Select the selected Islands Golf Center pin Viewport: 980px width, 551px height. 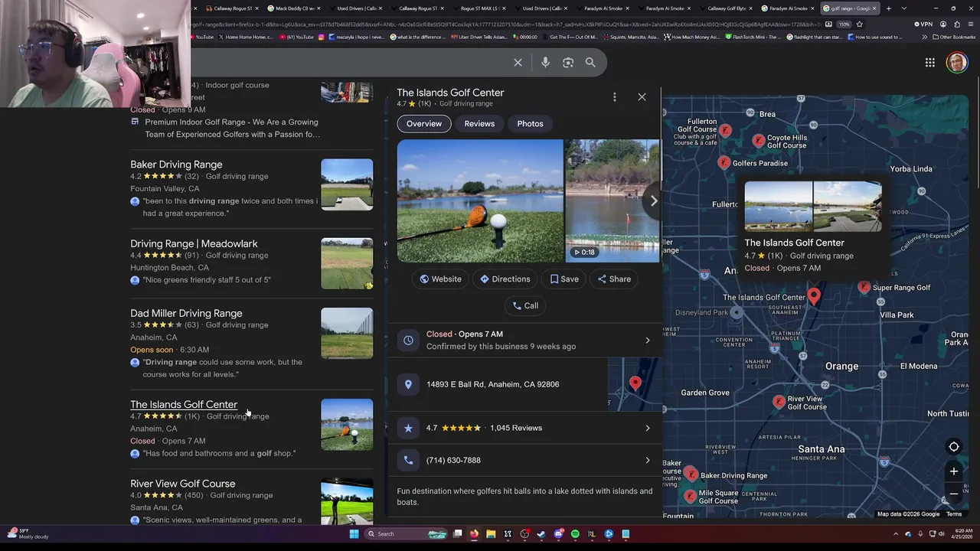814,295
